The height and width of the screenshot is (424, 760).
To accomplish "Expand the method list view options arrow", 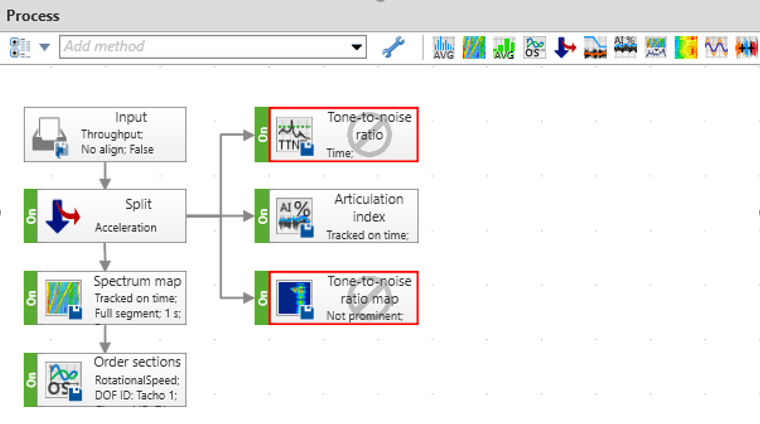I will point(44,47).
